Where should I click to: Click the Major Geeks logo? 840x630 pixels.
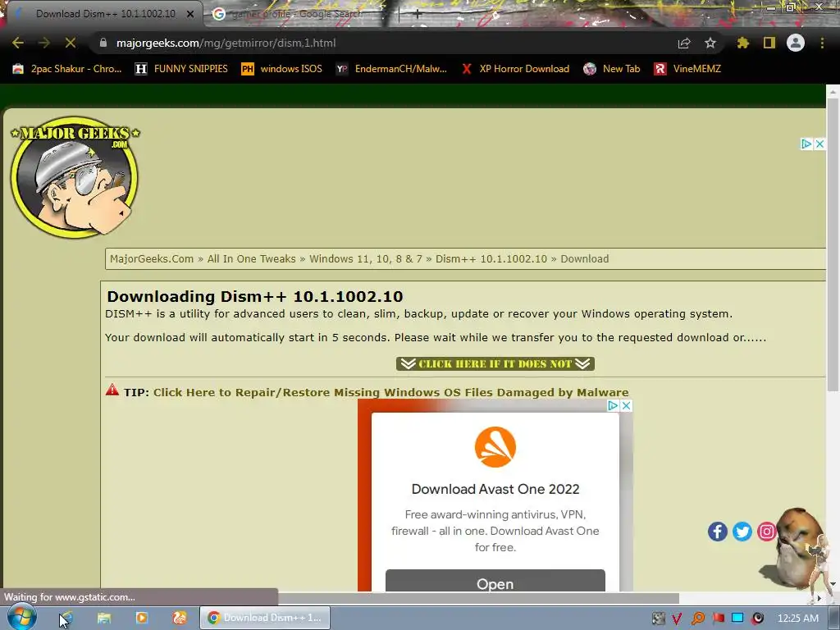pos(75,177)
